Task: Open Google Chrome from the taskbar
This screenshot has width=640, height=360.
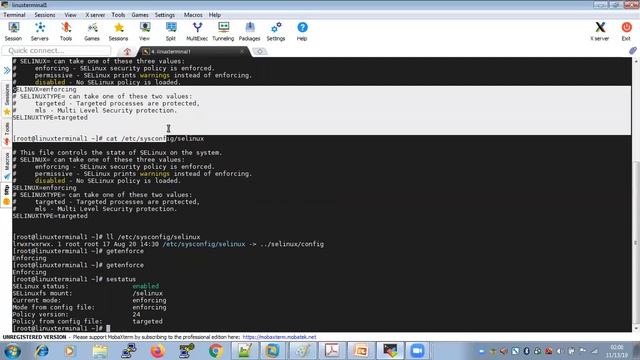Action: pyautogui.click(x=216, y=351)
